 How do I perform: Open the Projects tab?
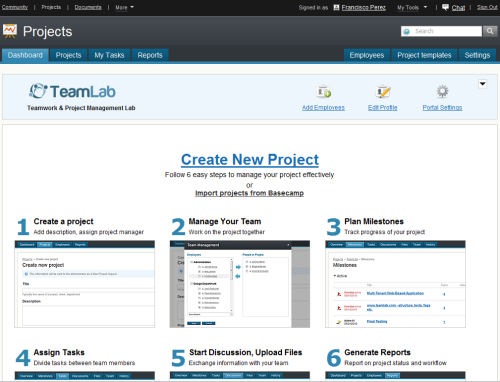[68, 55]
